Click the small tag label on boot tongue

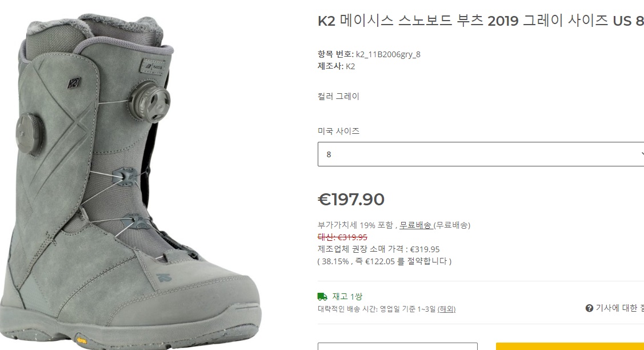(153, 66)
